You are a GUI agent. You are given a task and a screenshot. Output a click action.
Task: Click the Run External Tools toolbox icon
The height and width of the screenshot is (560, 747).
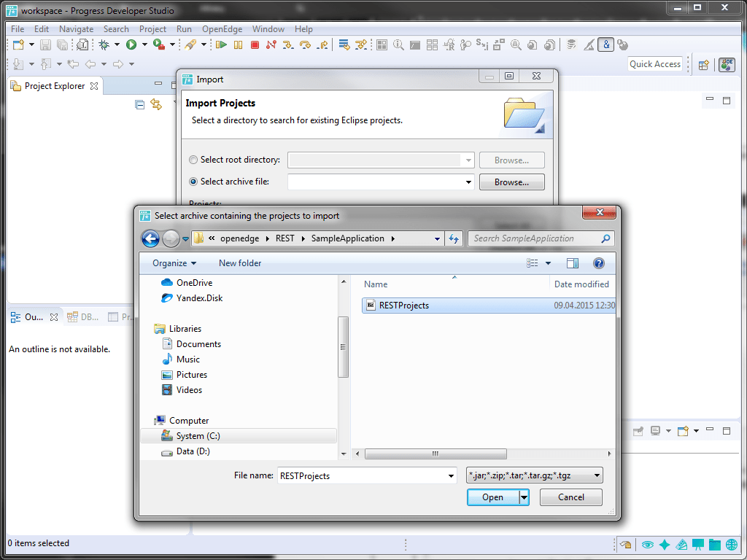[159, 44]
